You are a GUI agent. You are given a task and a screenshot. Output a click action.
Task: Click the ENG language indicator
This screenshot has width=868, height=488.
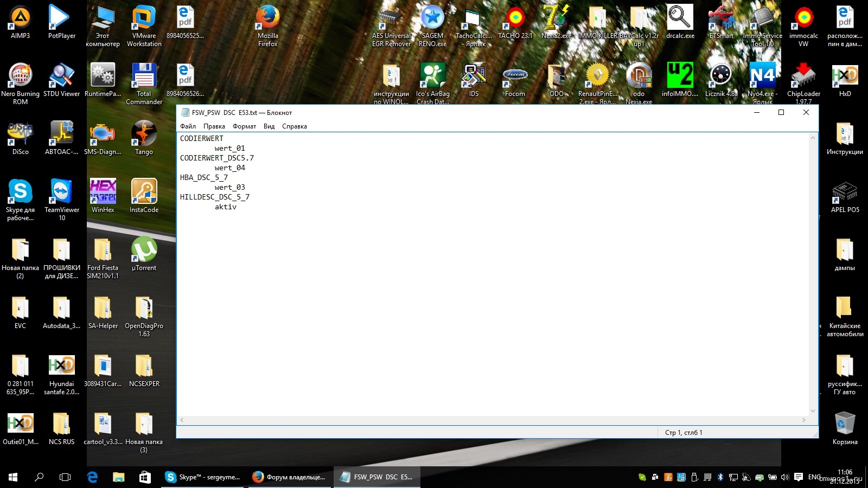click(814, 477)
